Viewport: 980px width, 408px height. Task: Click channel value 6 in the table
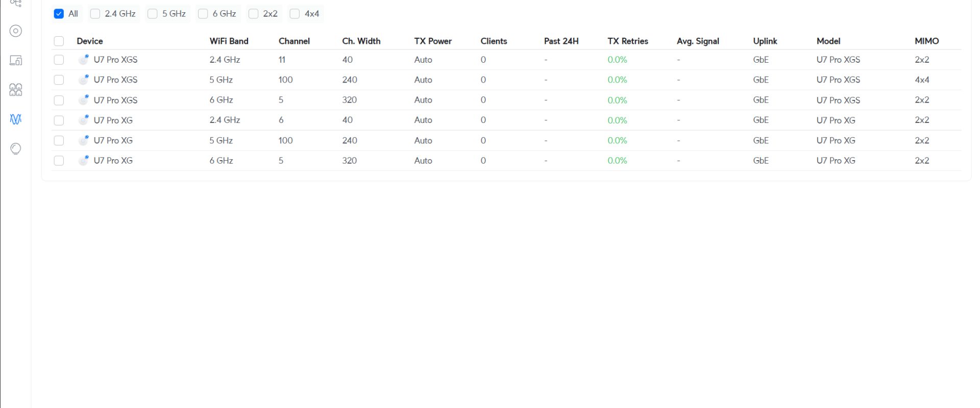281,120
